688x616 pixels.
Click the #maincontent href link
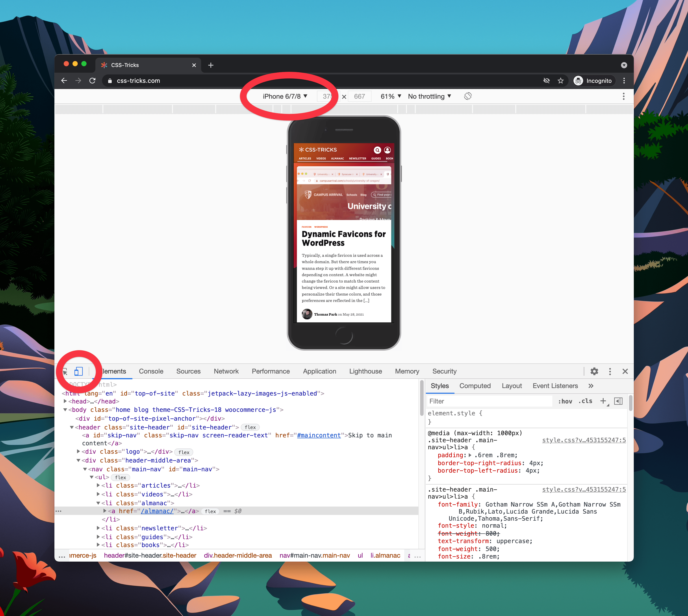point(319,435)
